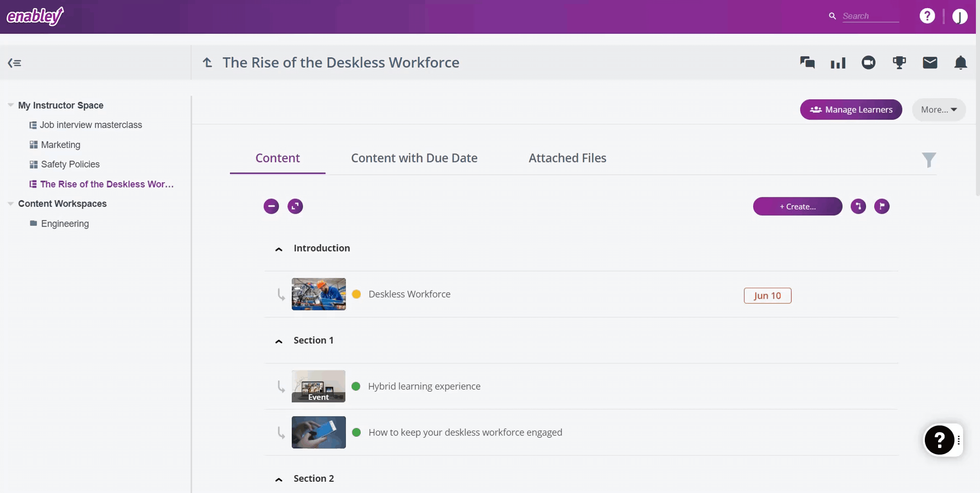
Task: Collapse Section 1
Action: (279, 341)
